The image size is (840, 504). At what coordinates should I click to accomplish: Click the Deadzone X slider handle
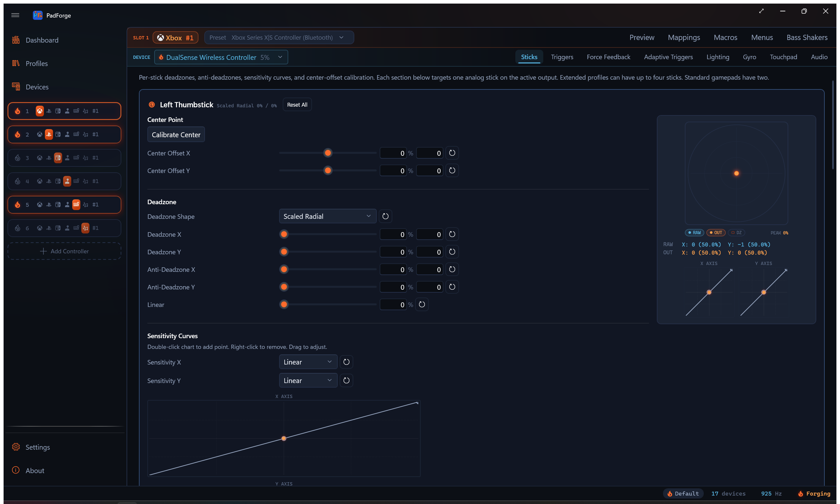click(284, 234)
